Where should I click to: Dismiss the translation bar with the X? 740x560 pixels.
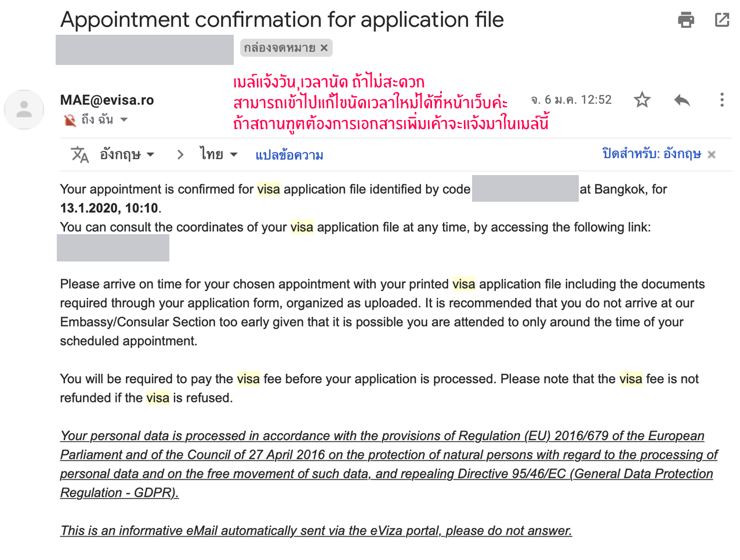712,155
